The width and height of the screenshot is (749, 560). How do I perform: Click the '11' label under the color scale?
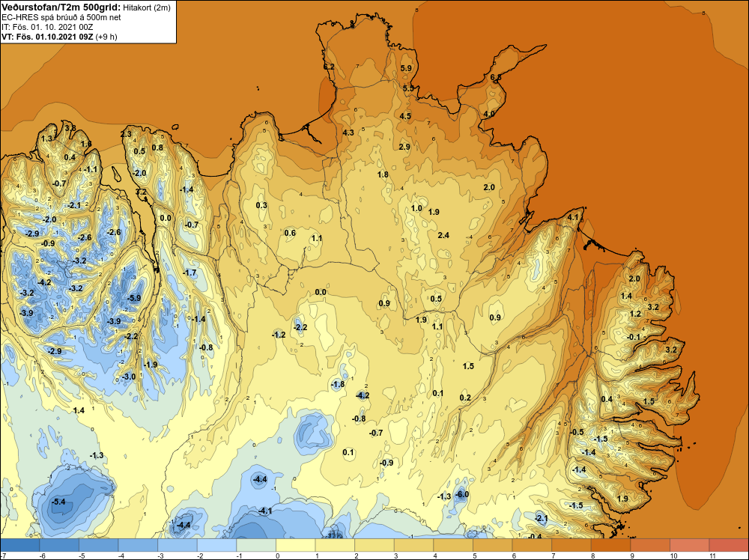(713, 556)
